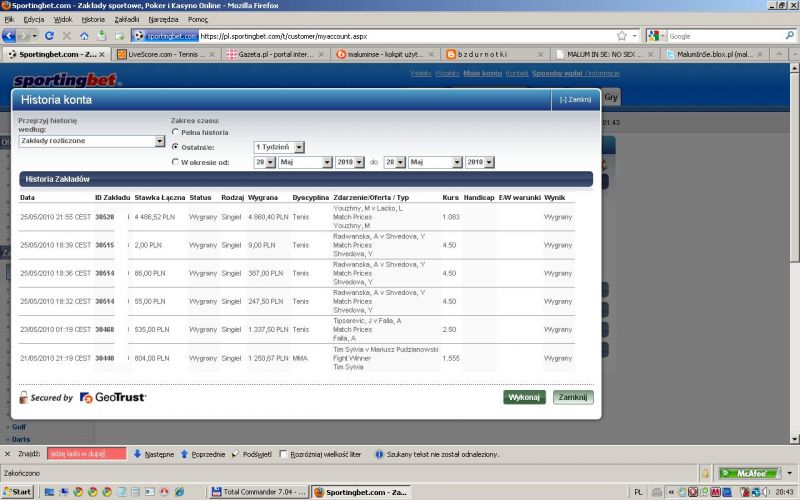Switch to Total Commander in taskbar
800x500 pixels.
[x=259, y=492]
